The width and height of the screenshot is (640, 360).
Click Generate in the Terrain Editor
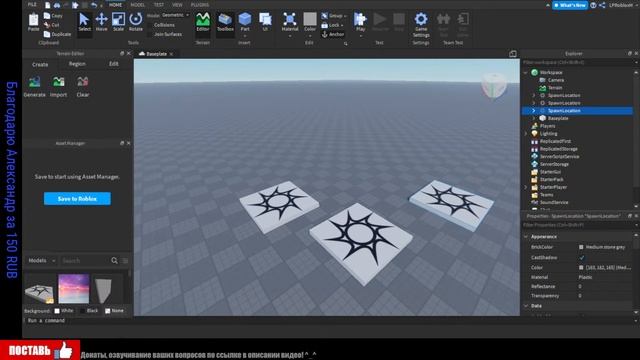tap(35, 87)
